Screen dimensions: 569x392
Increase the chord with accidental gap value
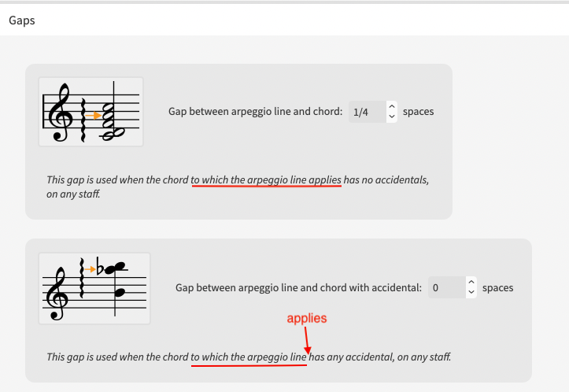pos(471,282)
